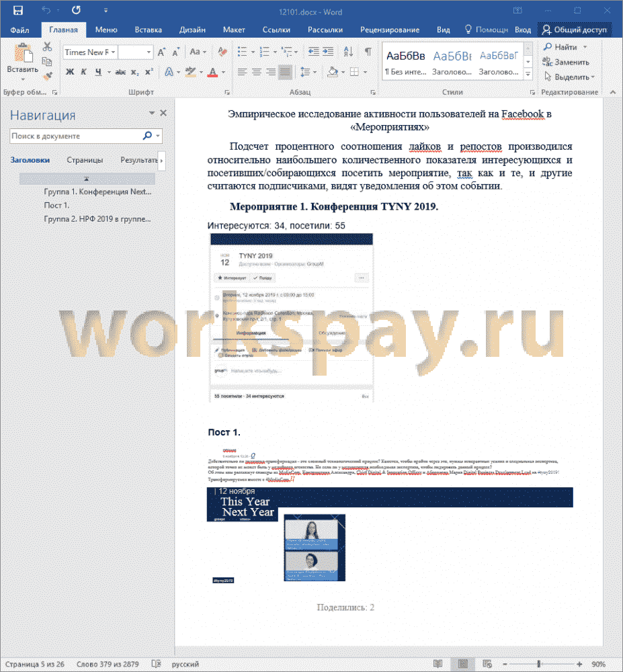The width and height of the screenshot is (623, 672).
Task: Align text to the right
Action: (x=271, y=72)
